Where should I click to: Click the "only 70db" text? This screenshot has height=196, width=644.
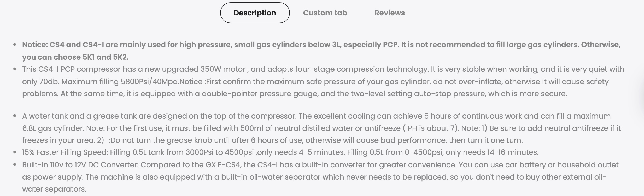pos(40,82)
